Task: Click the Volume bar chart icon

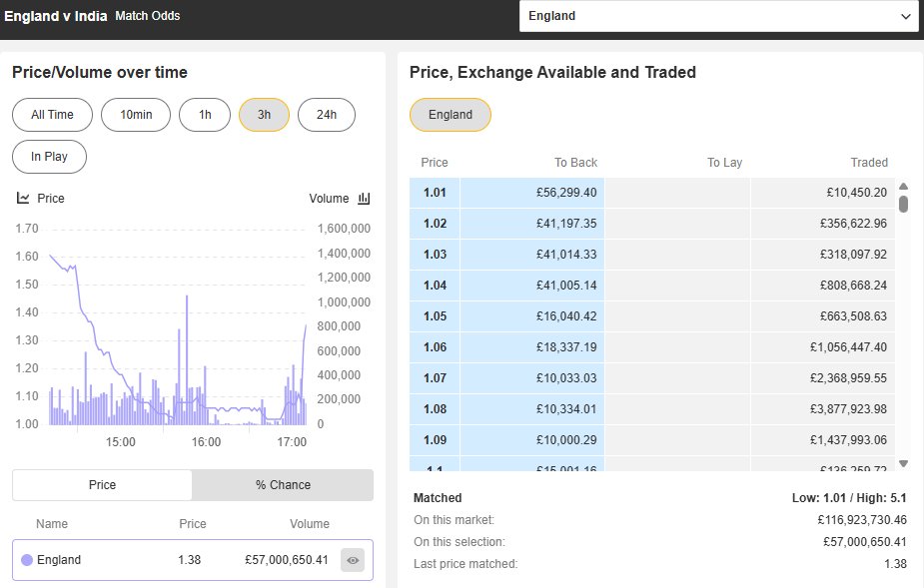Action: coord(365,198)
